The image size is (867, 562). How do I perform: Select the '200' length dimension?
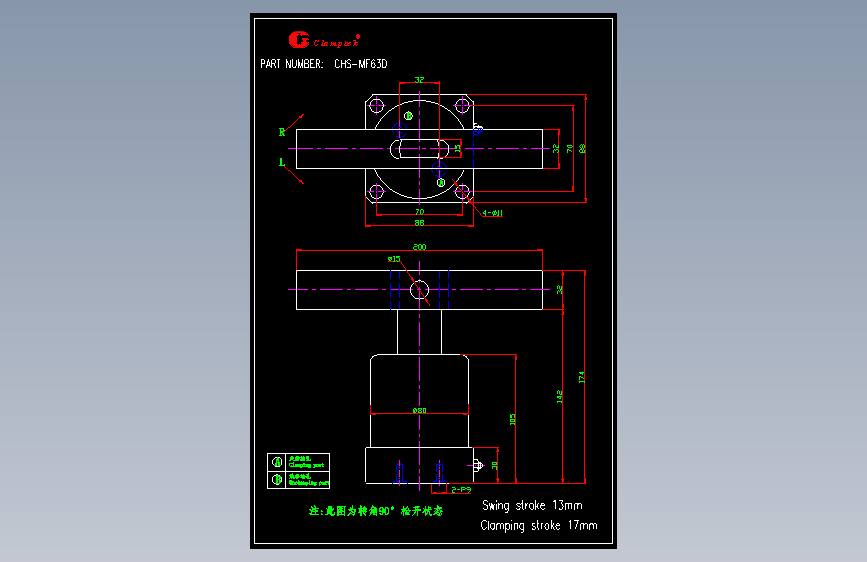(420, 247)
